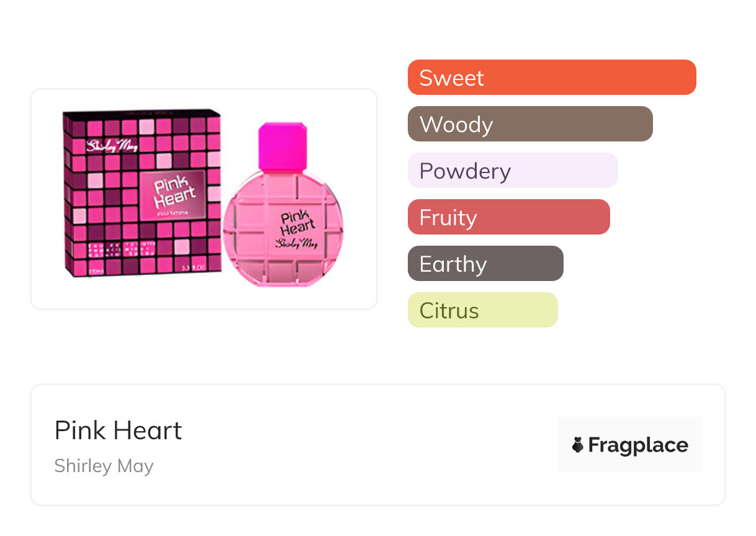The height and width of the screenshot is (536, 756).
Task: Click the Shirley May brand name below title
Action: [x=104, y=466]
